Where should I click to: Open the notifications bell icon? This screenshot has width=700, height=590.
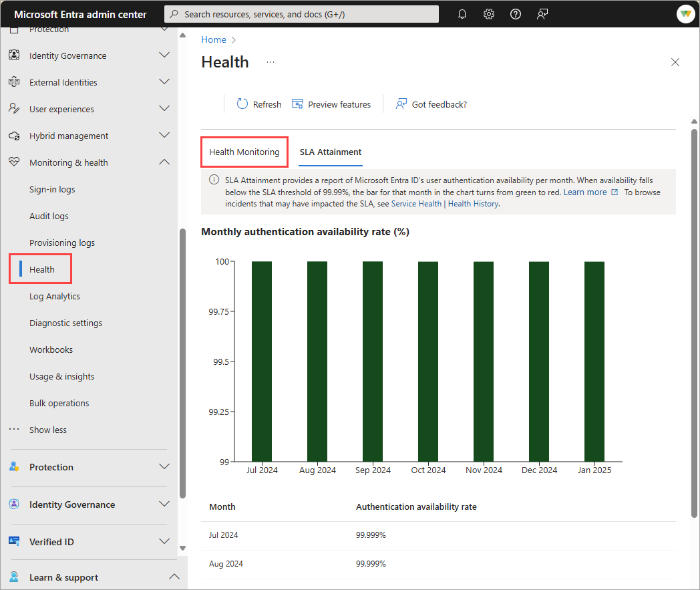point(462,14)
